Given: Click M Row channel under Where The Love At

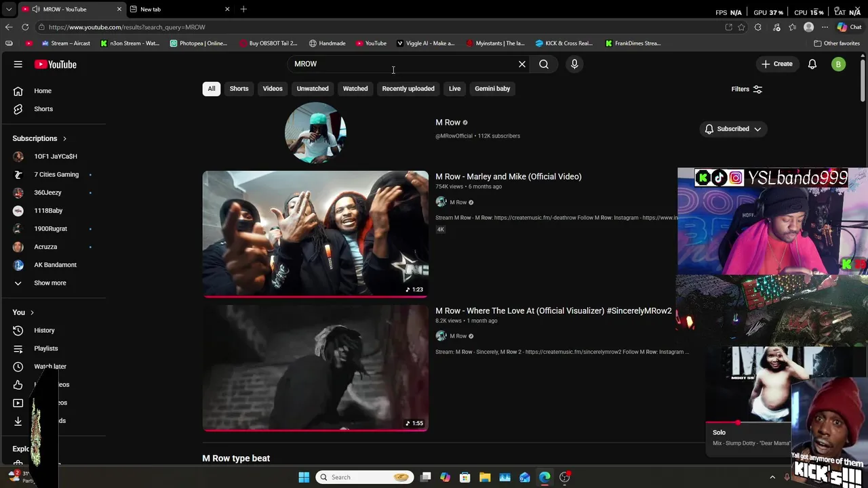Looking at the screenshot, I should click(x=458, y=336).
